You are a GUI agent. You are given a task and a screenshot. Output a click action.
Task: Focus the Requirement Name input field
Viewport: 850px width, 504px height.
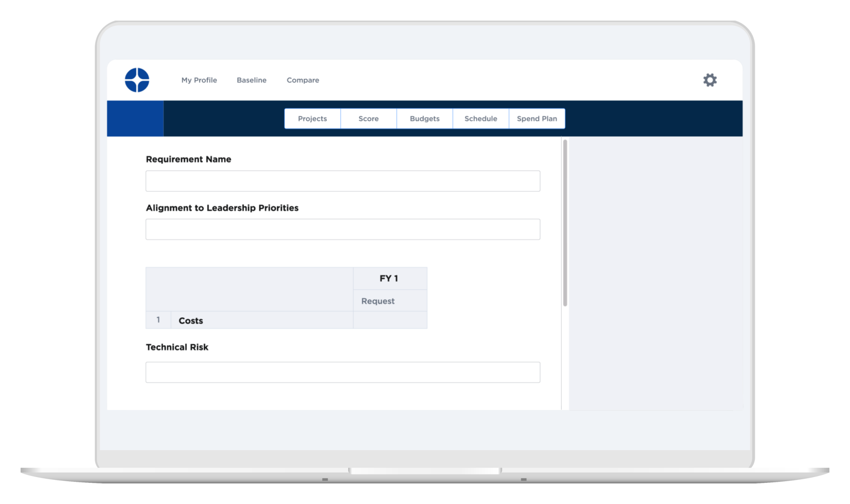342,181
